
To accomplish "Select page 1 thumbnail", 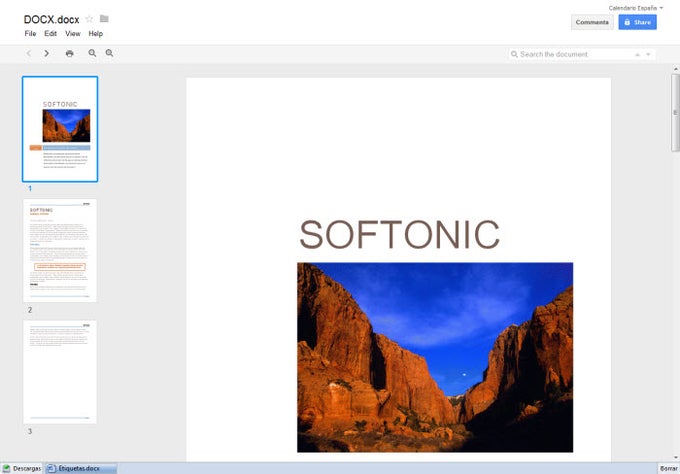I will (60, 129).
